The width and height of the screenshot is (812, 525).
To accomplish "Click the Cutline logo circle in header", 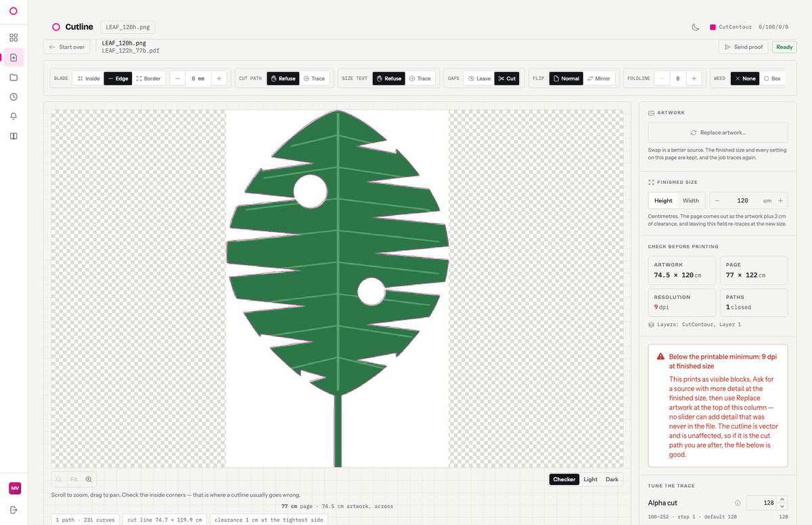I will 56,27.
